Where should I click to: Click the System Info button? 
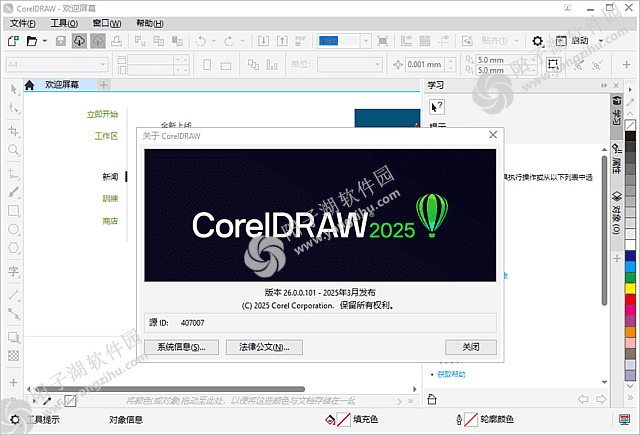tap(181, 347)
